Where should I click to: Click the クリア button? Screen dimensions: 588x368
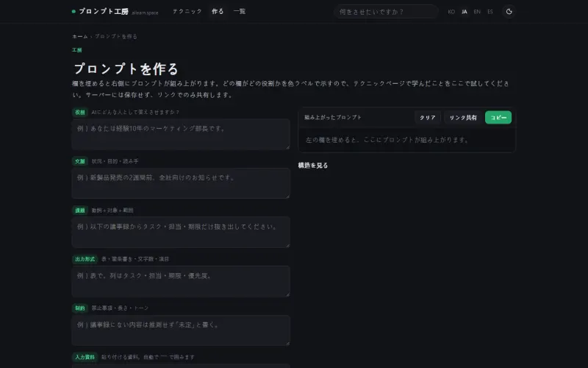click(x=428, y=118)
